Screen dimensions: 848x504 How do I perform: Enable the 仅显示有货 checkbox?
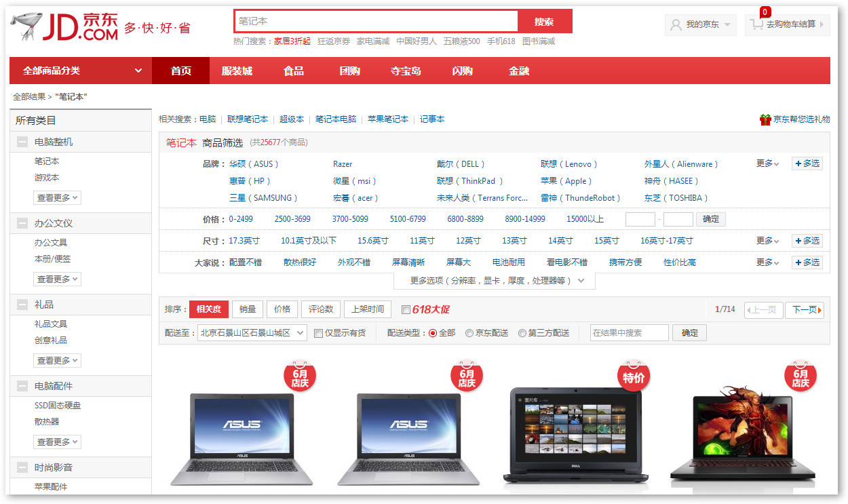point(318,333)
